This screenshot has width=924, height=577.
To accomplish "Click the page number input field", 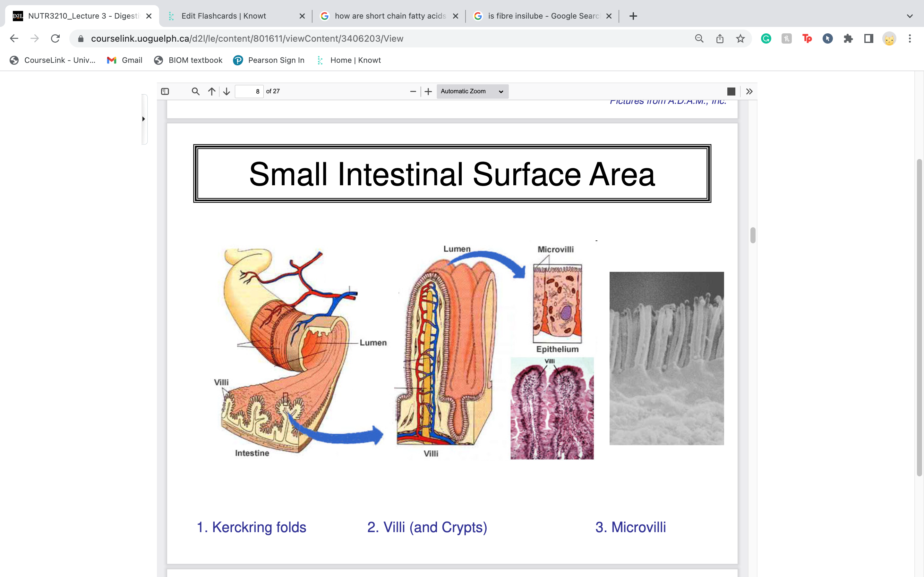I will (x=250, y=91).
